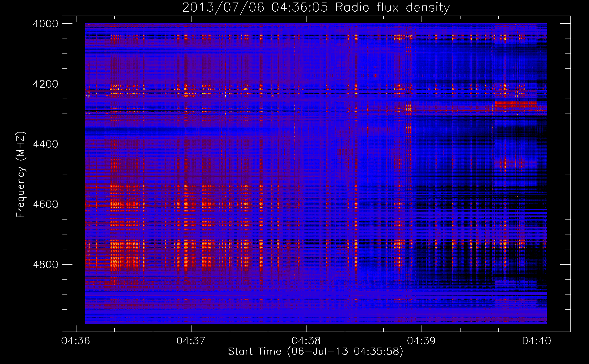Screen dimensions: 589x364
Task: Click the 4400 frequency axis label
Action: tap(46, 144)
